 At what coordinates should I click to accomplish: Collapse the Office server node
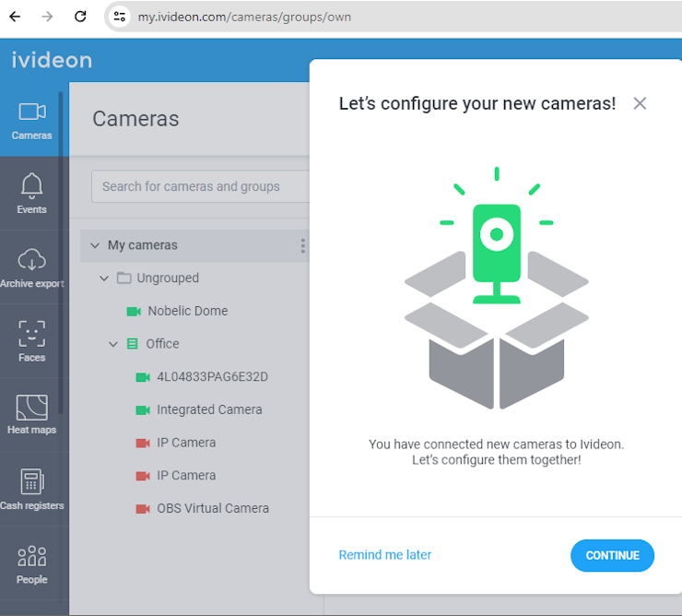(113, 344)
